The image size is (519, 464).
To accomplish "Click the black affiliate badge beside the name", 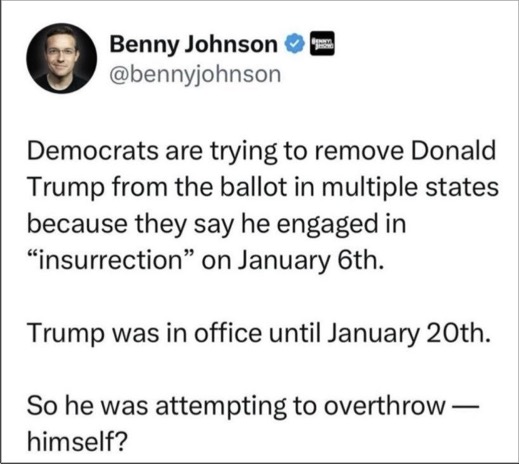I will tap(322, 43).
